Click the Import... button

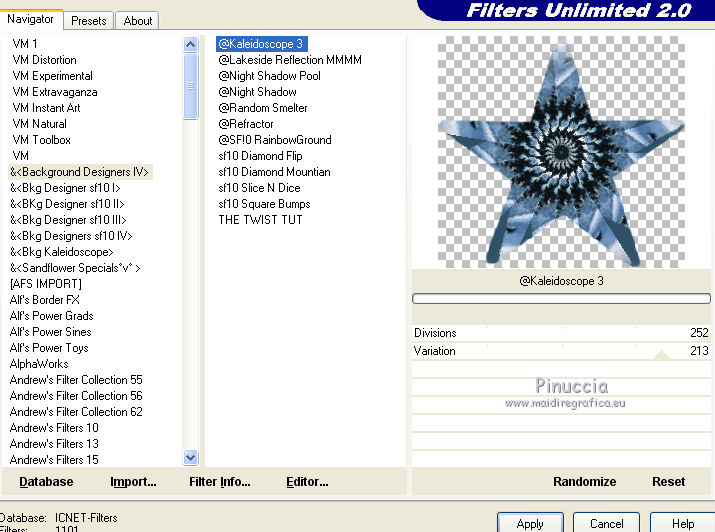133,482
